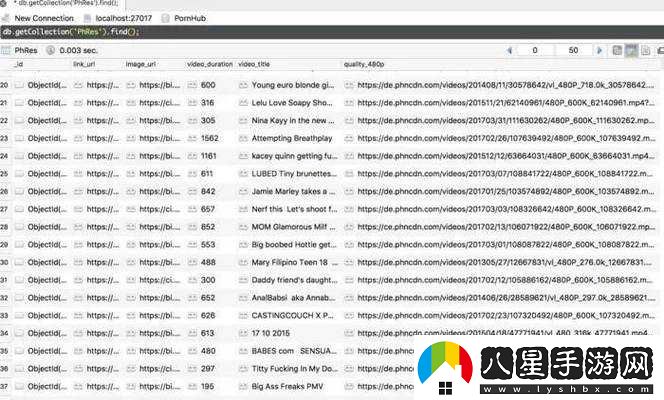Click the localhost:27017 server icon

point(87,18)
